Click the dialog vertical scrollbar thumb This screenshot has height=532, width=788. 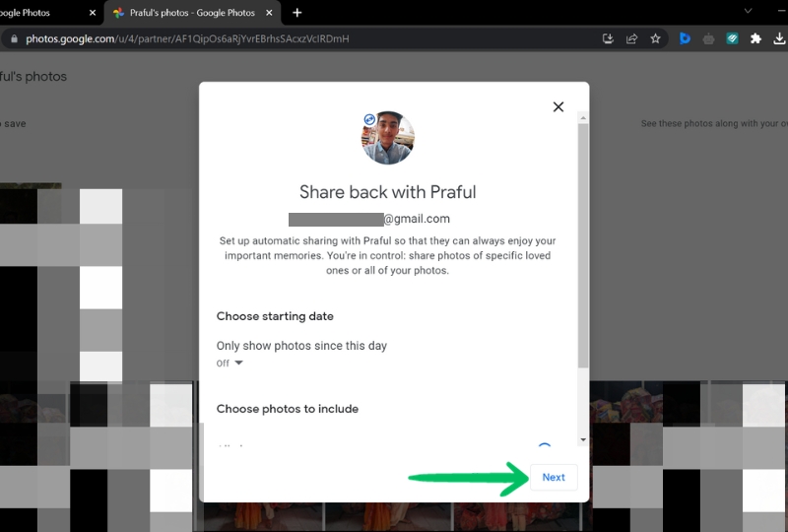click(x=583, y=245)
